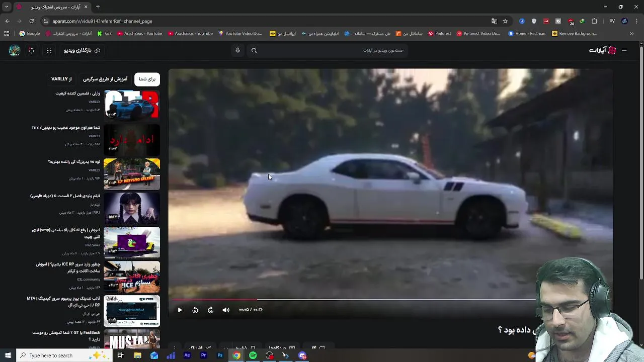644x362 pixels.
Task: Open the MTA RP landing page template title
Action: click(x=63, y=302)
